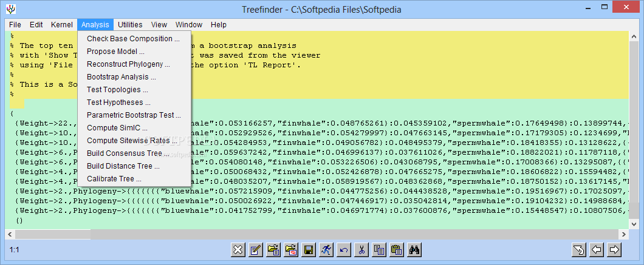The height and width of the screenshot is (265, 644).
Task: Click the right arrow navigation icon
Action: point(614,249)
